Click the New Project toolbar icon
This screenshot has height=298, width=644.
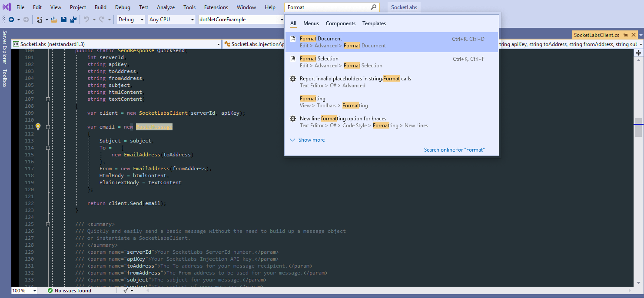[x=39, y=20]
